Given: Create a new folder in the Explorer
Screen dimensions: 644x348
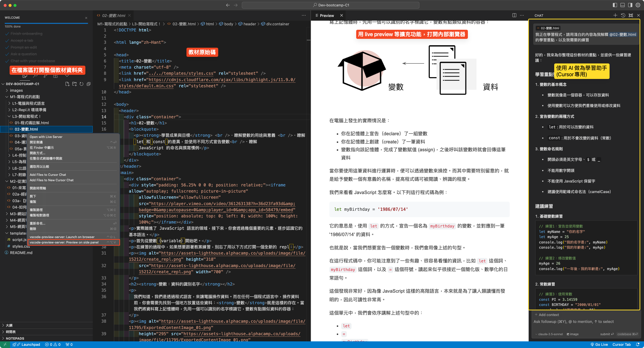Looking at the screenshot, I should (74, 84).
